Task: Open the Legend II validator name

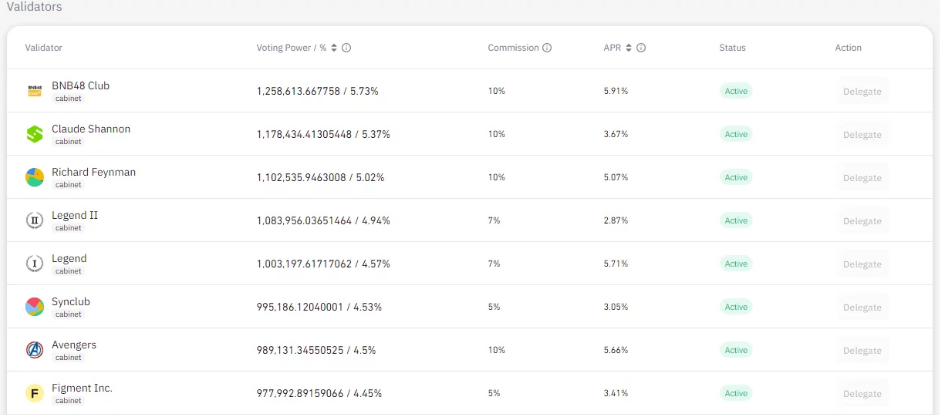Action: (x=74, y=215)
